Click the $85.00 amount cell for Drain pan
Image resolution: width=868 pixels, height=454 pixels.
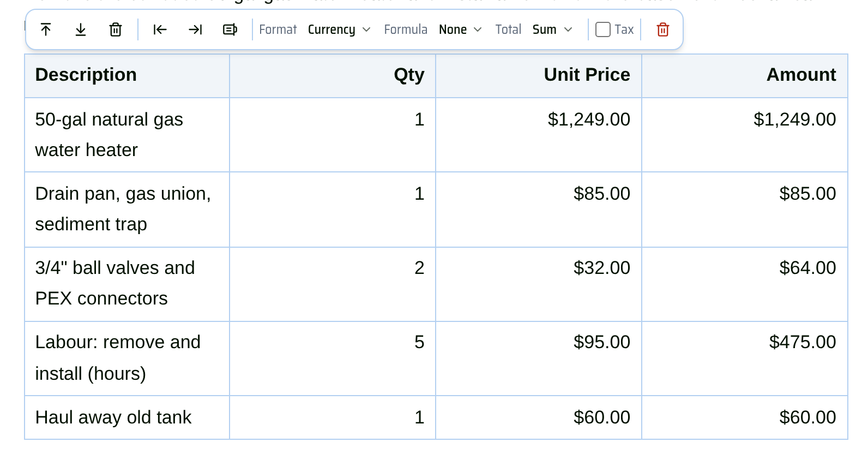click(745, 210)
